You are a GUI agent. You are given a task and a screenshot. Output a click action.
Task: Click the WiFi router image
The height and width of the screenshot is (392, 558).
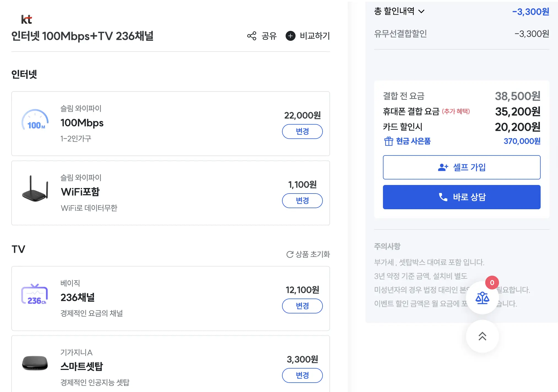[x=35, y=189]
